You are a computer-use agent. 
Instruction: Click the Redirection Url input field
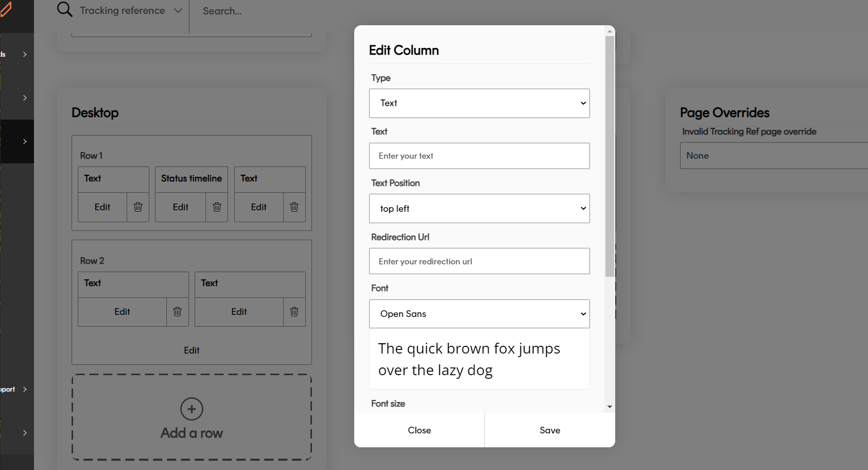click(x=479, y=261)
